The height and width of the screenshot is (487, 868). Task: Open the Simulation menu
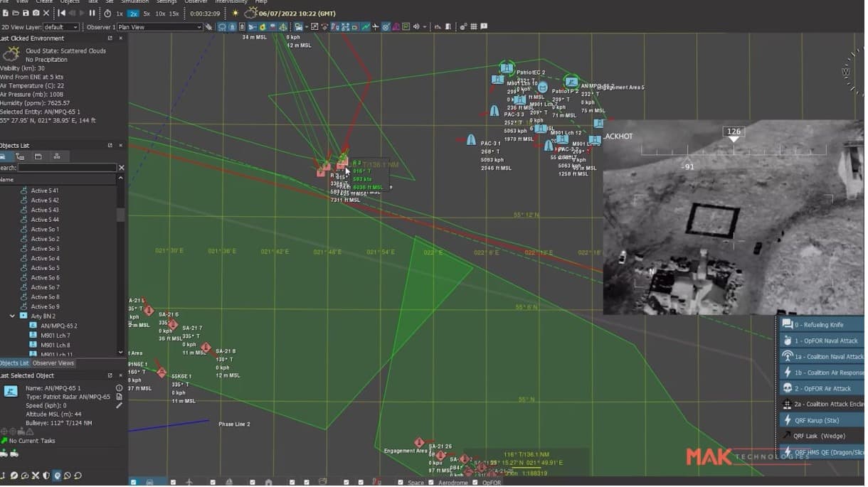click(134, 2)
